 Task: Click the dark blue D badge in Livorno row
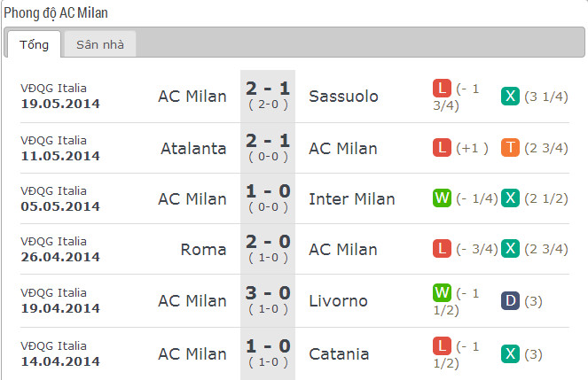[x=510, y=300]
